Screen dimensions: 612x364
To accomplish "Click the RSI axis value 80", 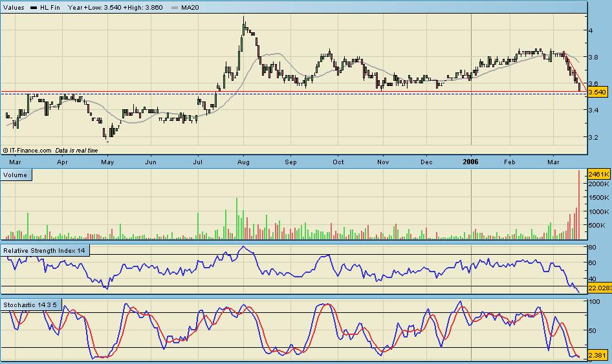I will [x=592, y=248].
